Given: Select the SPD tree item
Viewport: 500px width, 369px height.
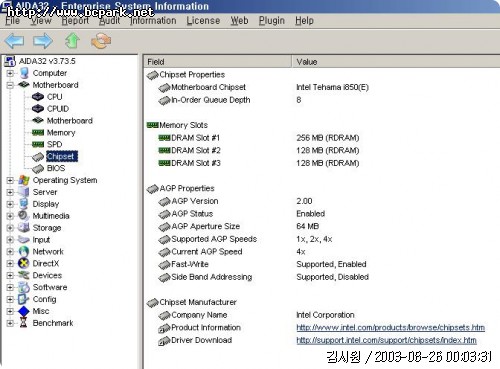Looking at the screenshot, I should 54,144.
